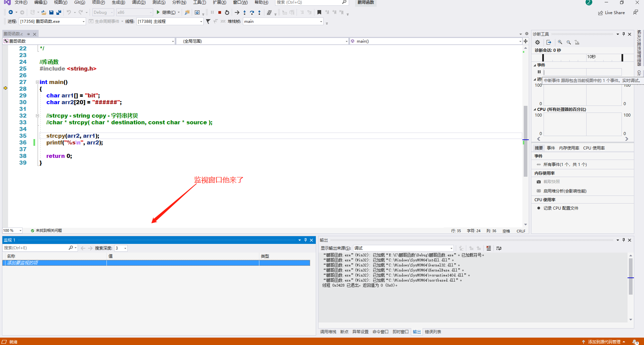Toggle the bookmark icon in toolbar
The image size is (644, 345).
point(319,12)
